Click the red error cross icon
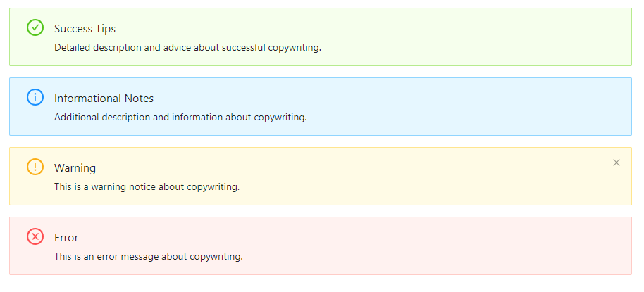Image resolution: width=644 pixels, height=292 pixels. coord(35,237)
